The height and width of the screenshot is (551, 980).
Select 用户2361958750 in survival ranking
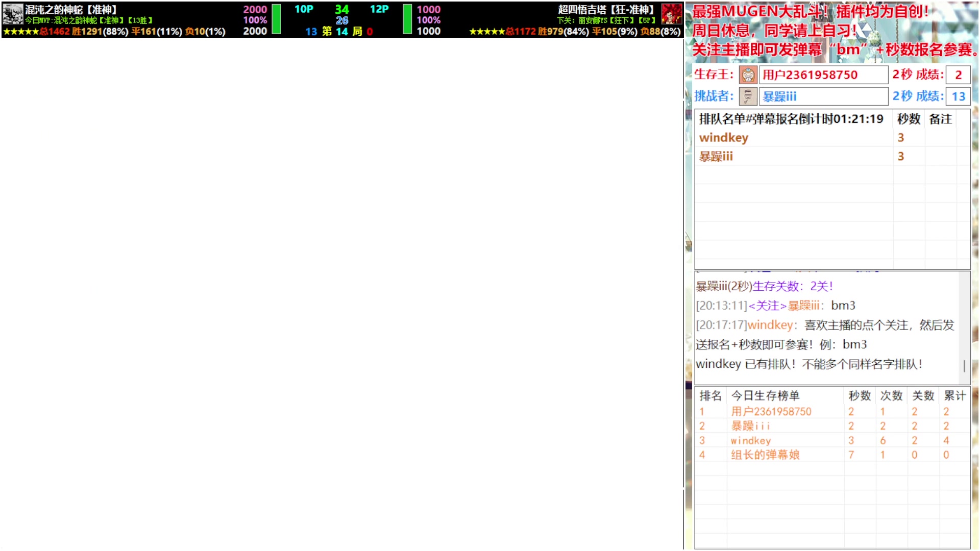(x=832, y=412)
